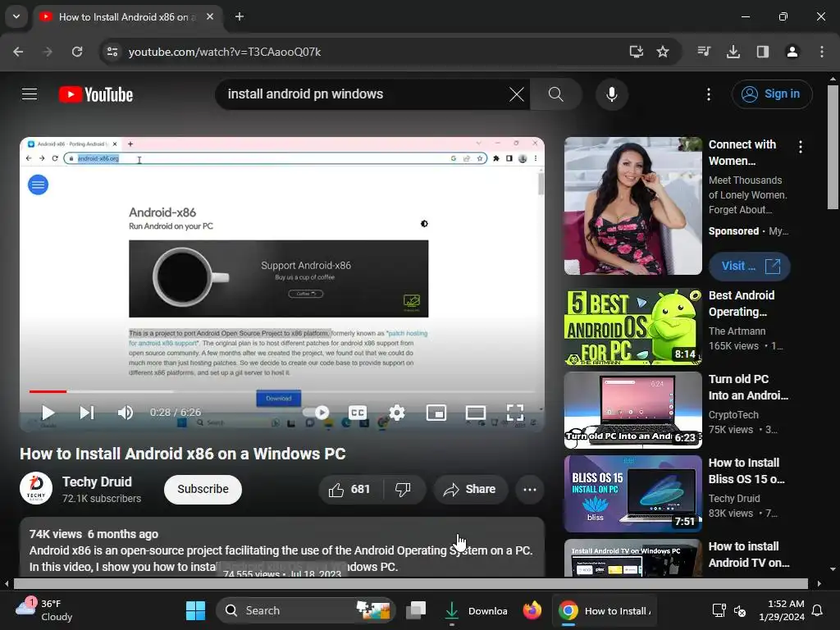This screenshot has width=840, height=630.
Task: Open sponsored ad options menu
Action: point(801,147)
